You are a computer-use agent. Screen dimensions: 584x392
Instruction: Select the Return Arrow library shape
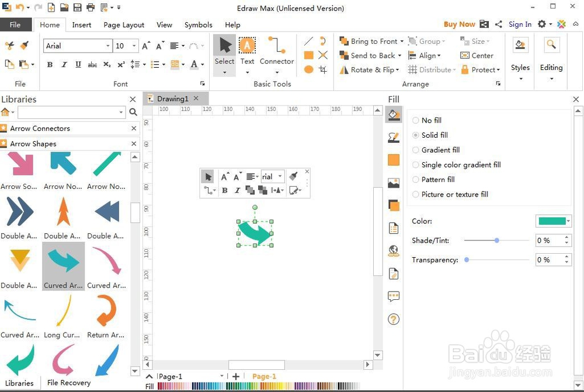point(106,316)
